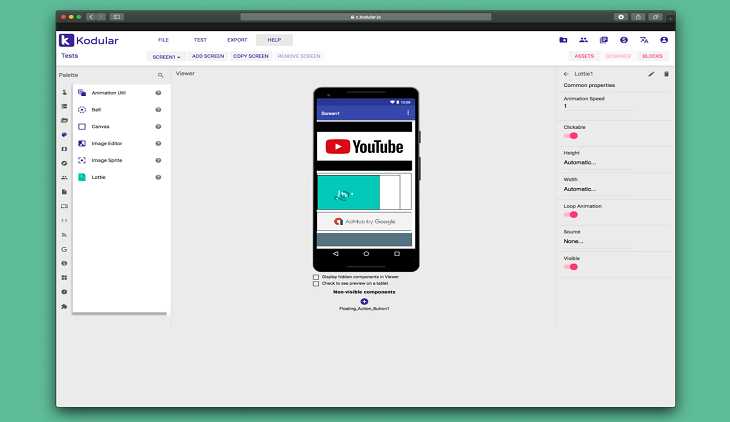The height and width of the screenshot is (422, 730).
Task: Select the four-squares palette category icon
Action: (64, 278)
